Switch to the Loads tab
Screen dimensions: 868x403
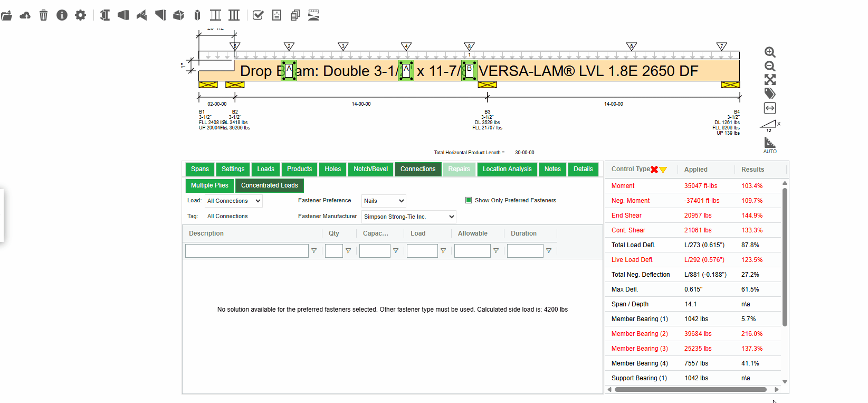coord(265,169)
